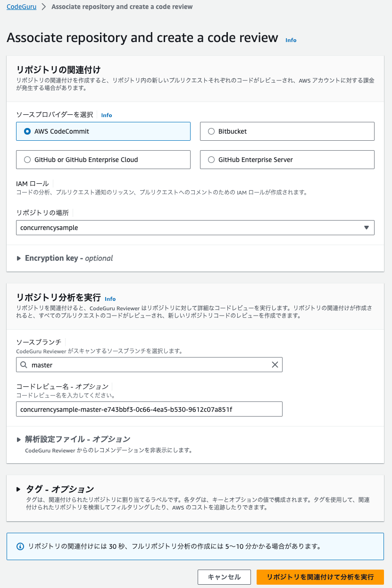Click the Info link beside the page title
The width and height of the screenshot is (392, 588).
point(291,40)
